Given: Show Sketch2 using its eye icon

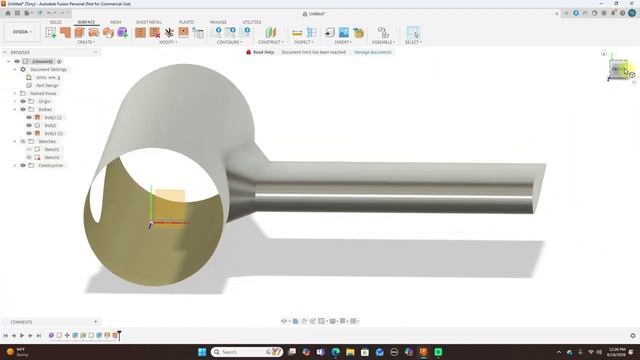Looking at the screenshot, I should (x=29, y=157).
